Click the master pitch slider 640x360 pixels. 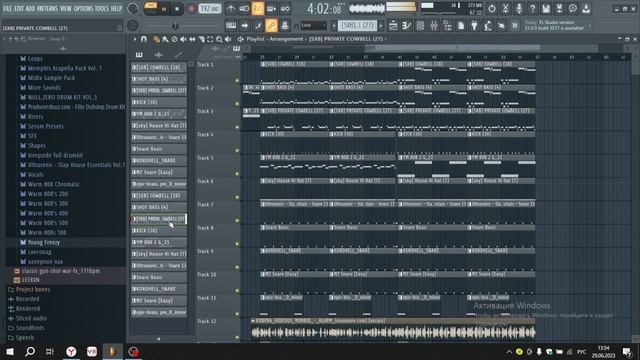(x=175, y=26)
